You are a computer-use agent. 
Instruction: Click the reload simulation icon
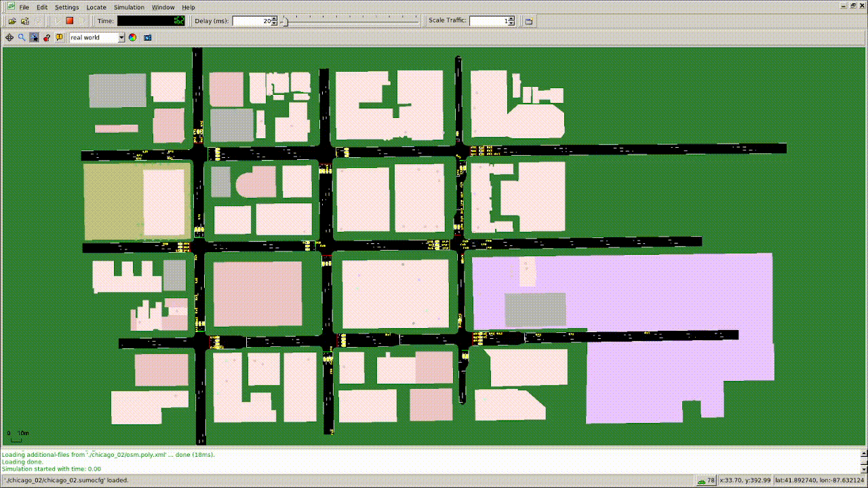[25, 21]
